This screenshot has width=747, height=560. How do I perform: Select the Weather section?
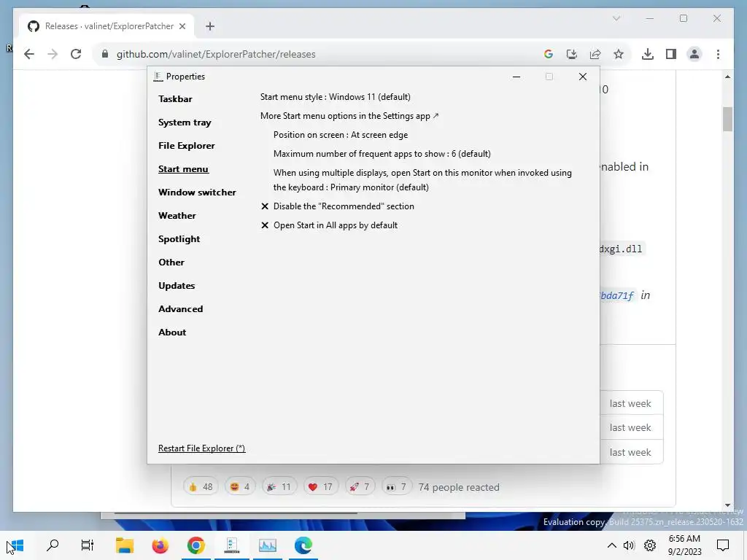tap(177, 216)
